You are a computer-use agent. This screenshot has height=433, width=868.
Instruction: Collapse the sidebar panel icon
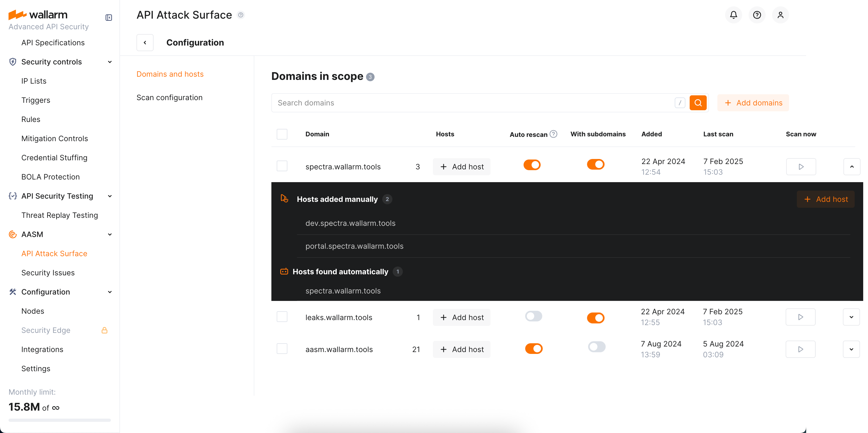pos(108,18)
